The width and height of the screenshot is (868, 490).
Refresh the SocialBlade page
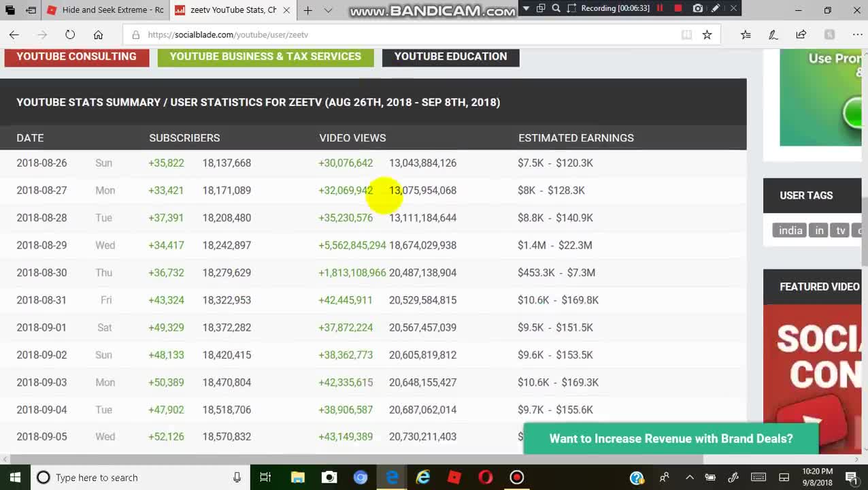coord(70,35)
